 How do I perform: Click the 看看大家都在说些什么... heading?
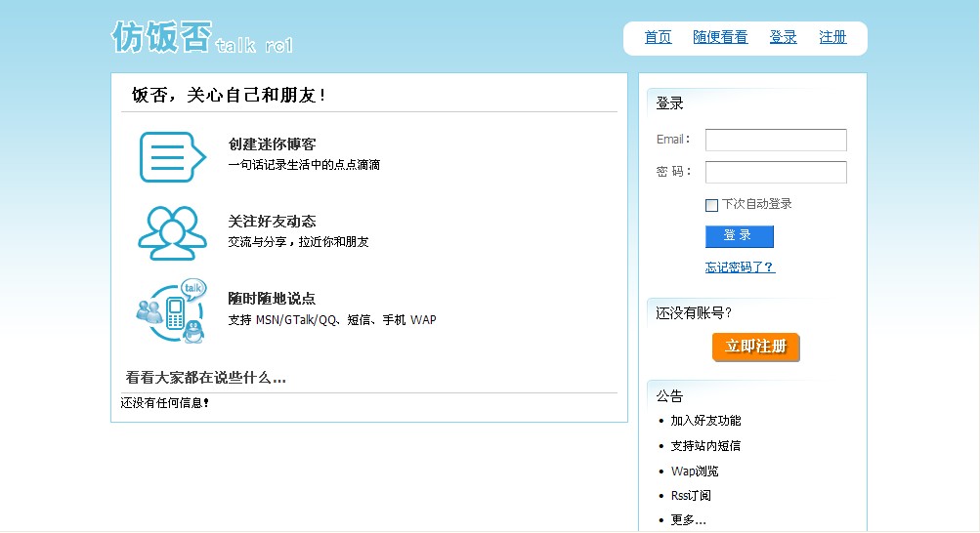[x=205, y=378]
